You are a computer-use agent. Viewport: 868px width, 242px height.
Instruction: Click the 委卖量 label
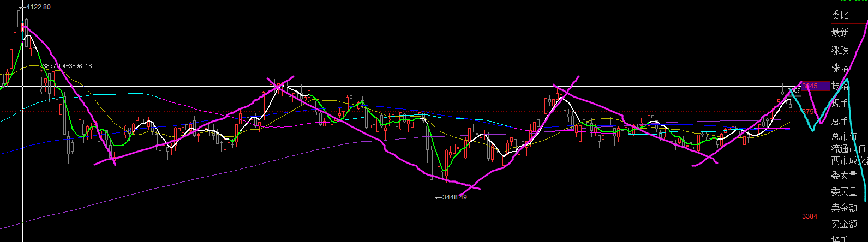click(x=844, y=176)
